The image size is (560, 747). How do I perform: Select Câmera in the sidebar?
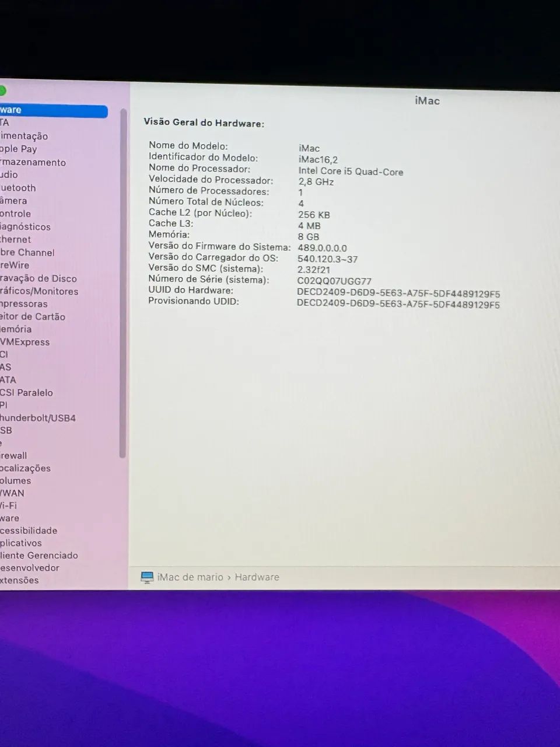coord(13,200)
